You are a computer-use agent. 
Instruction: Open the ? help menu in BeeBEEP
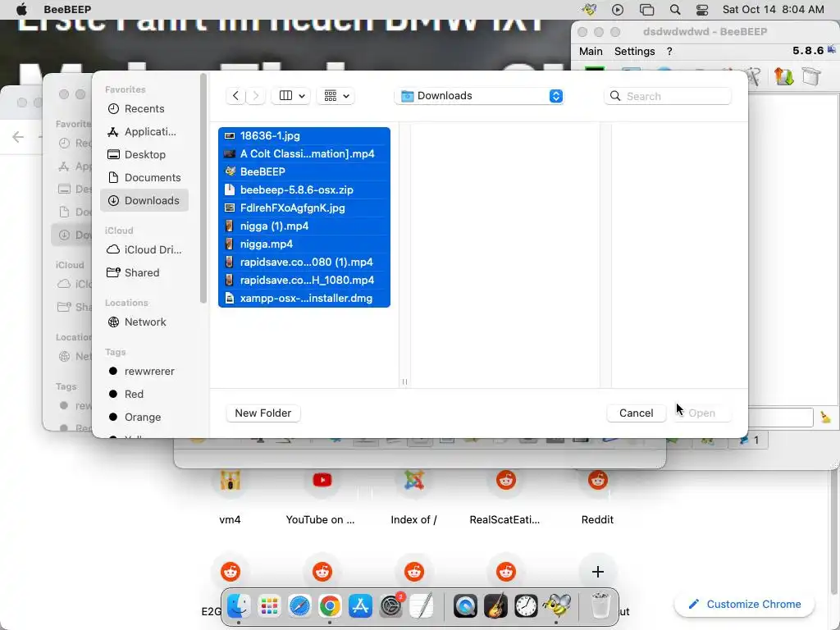coord(669,52)
